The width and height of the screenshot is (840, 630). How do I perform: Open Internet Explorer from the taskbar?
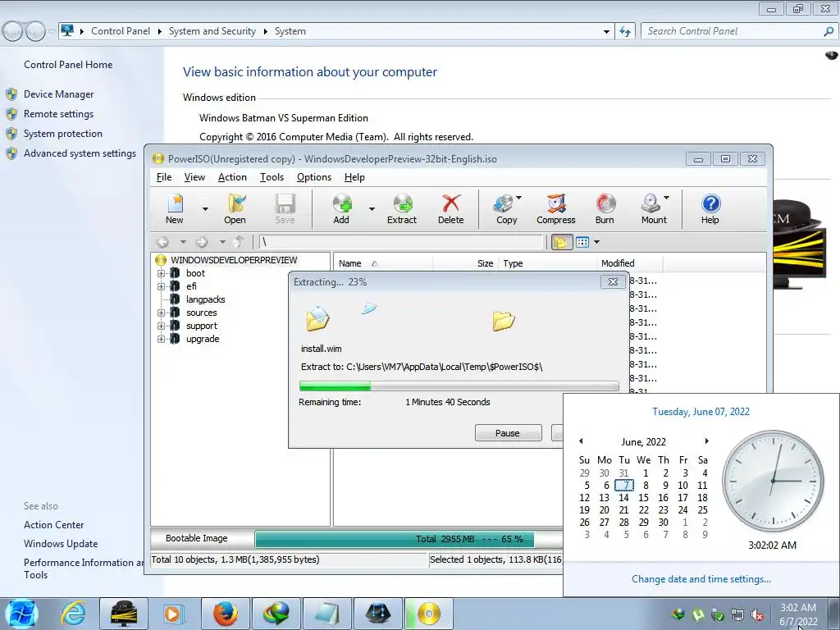click(72, 614)
